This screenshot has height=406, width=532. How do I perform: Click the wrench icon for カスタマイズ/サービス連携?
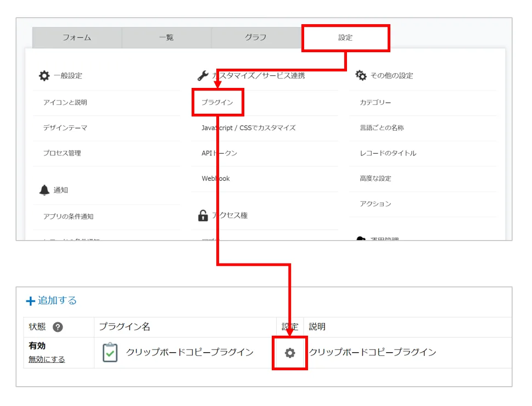click(203, 75)
